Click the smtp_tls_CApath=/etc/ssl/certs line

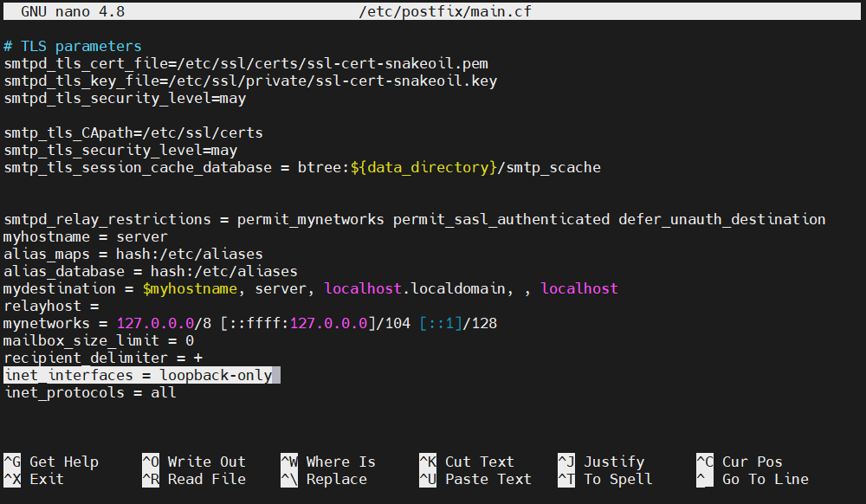133,133
